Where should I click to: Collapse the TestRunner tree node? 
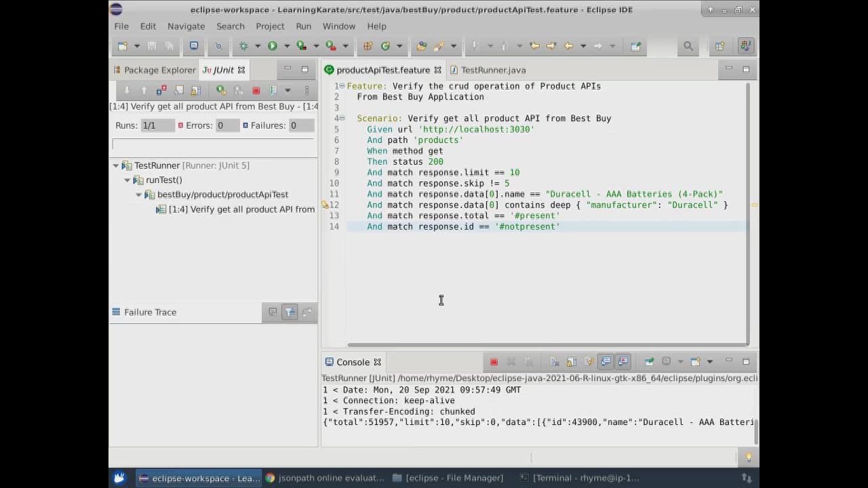point(116,165)
